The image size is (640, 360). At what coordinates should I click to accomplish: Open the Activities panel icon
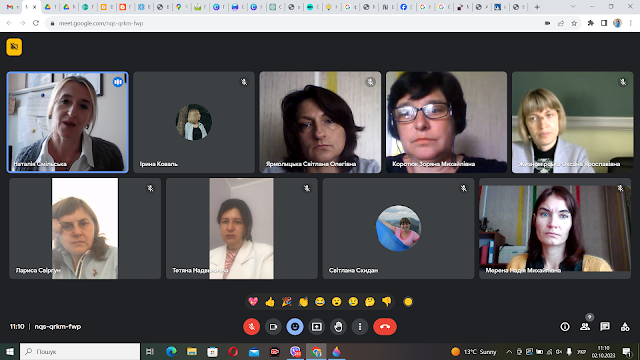tap(625, 327)
